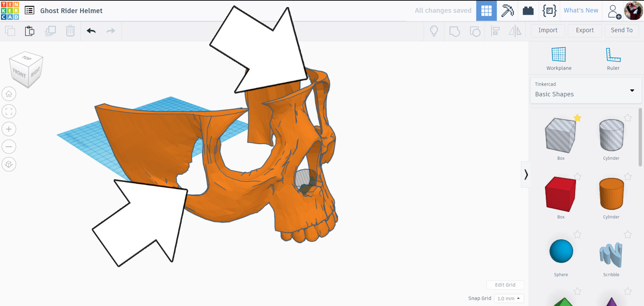Click the Tinkercad logo
Screen dimensions: 644x306
(x=10, y=10)
